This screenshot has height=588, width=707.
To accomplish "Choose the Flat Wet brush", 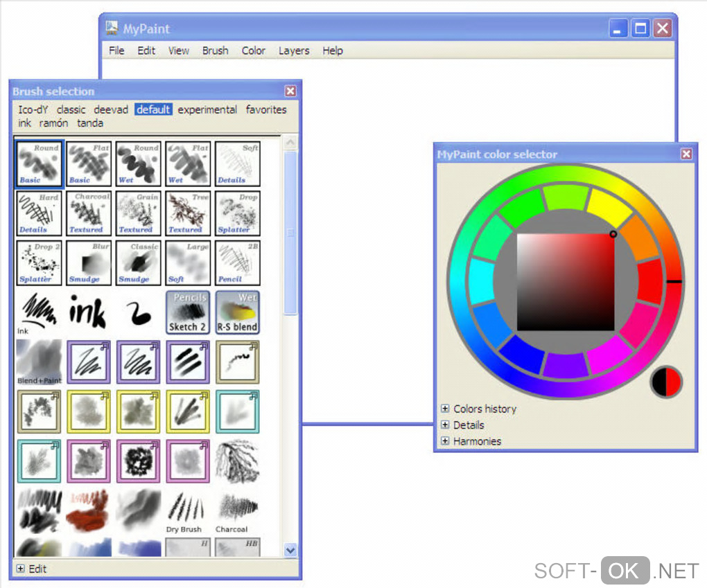I will click(188, 163).
